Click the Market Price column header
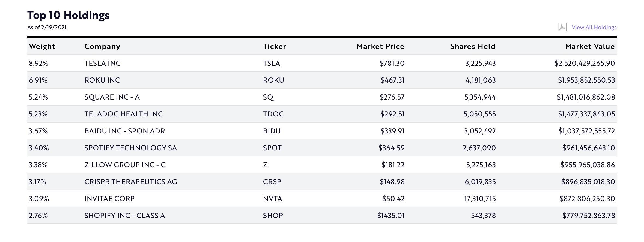The width and height of the screenshot is (644, 242). pos(380,46)
